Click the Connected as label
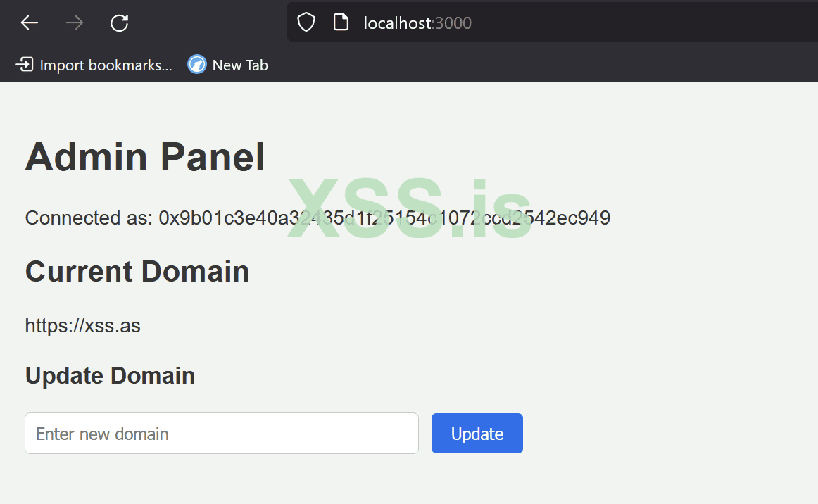This screenshot has height=504, width=818. pos(88,218)
